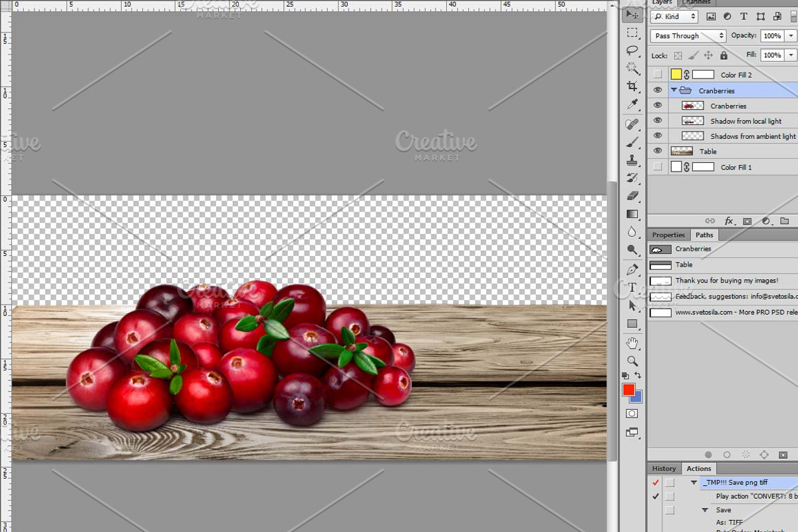This screenshot has width=798, height=532.
Task: Select the Rectangular Marquee tool
Action: pyautogui.click(x=632, y=33)
